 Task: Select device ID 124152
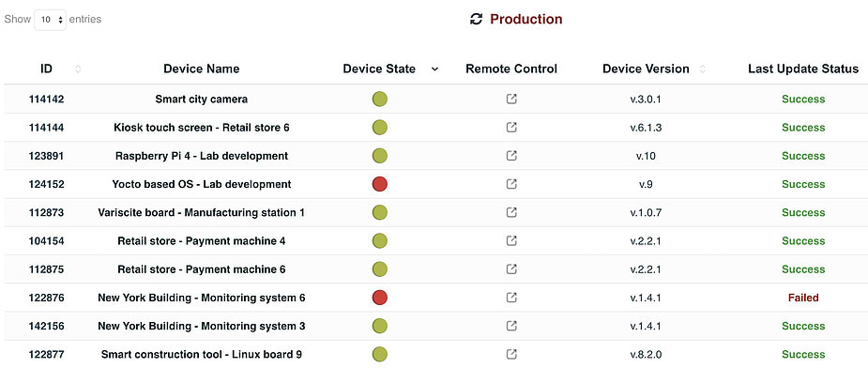[47, 184]
